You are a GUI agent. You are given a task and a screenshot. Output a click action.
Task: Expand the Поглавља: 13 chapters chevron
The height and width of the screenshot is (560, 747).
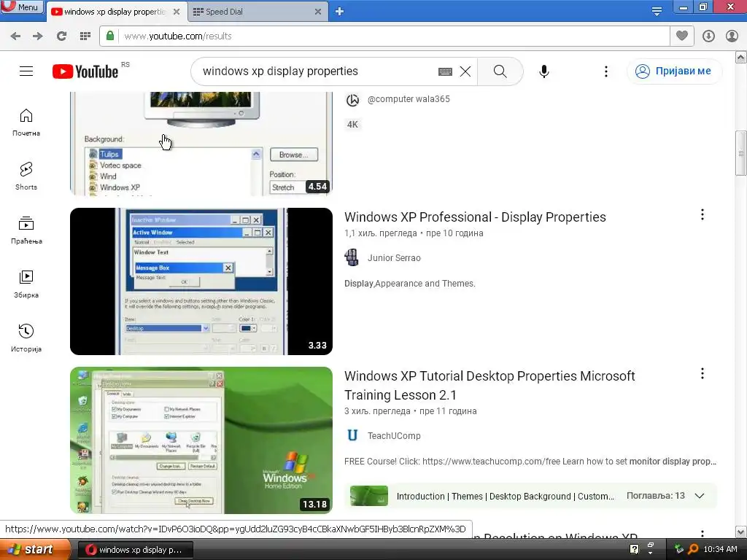[x=700, y=496]
